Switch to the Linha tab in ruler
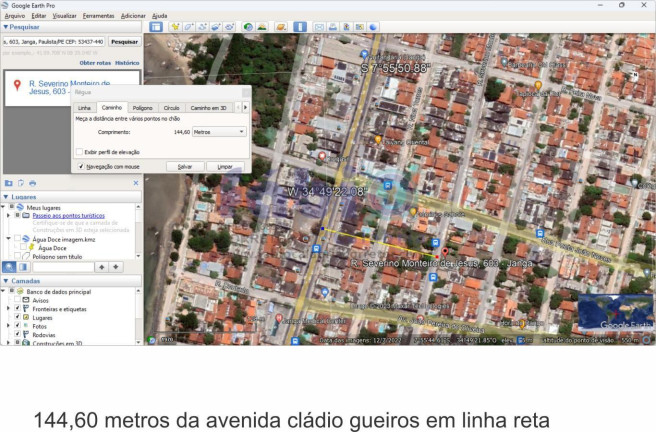Image resolution: width=656 pixels, height=432 pixels. coord(84,108)
